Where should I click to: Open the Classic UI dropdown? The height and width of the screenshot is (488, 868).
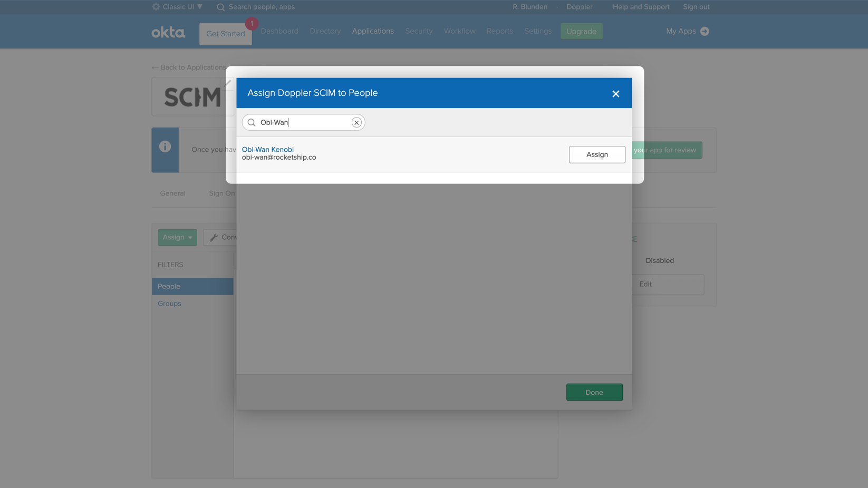(182, 7)
